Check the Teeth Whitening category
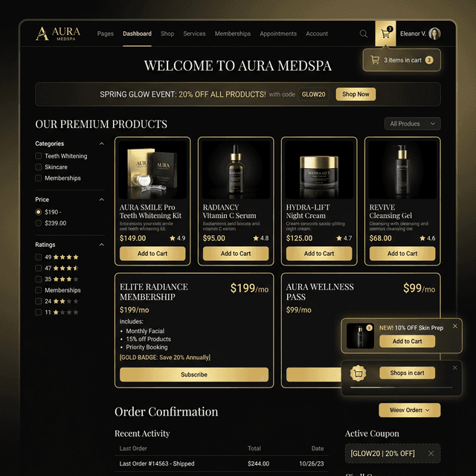The image size is (476, 476). (x=38, y=156)
